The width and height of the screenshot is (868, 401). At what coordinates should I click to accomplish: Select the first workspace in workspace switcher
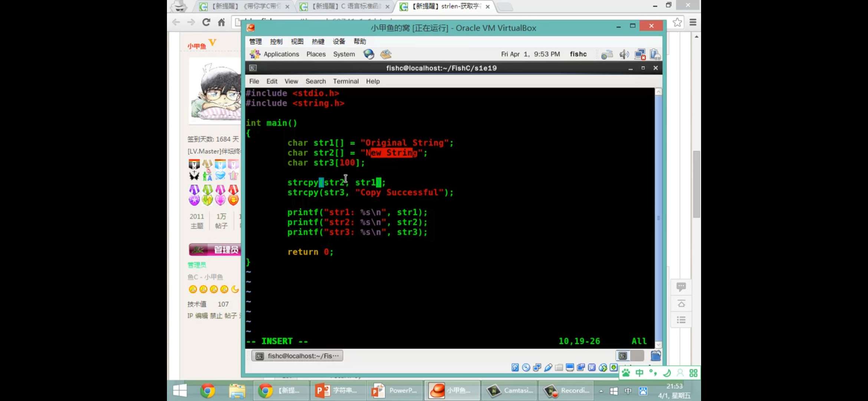[x=623, y=356]
